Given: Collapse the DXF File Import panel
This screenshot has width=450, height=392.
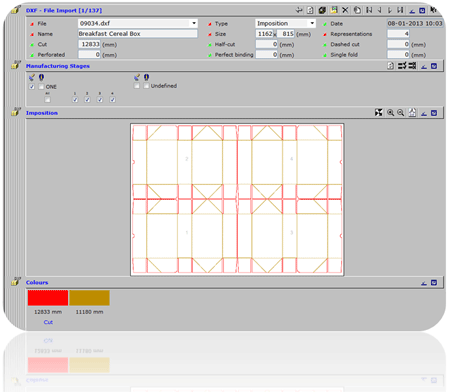Looking at the screenshot, I should point(412,11).
